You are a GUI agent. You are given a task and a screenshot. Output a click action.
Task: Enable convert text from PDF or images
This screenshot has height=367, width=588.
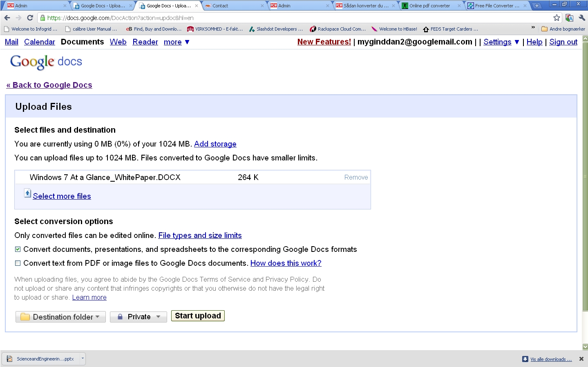point(18,263)
